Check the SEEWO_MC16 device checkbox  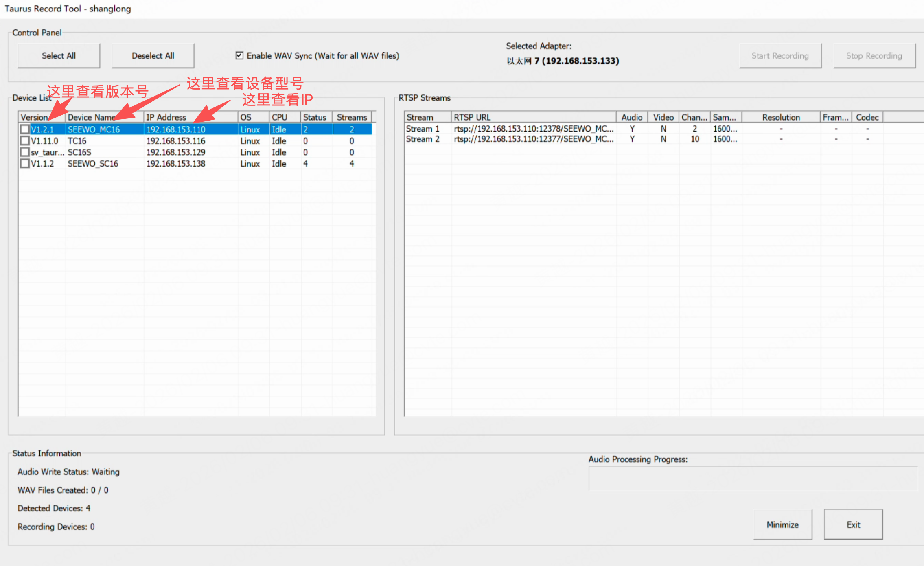[x=25, y=129]
